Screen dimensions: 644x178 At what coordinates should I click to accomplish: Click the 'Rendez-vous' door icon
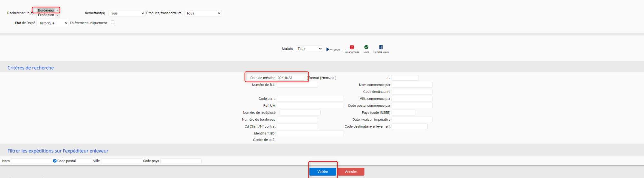[381, 47]
